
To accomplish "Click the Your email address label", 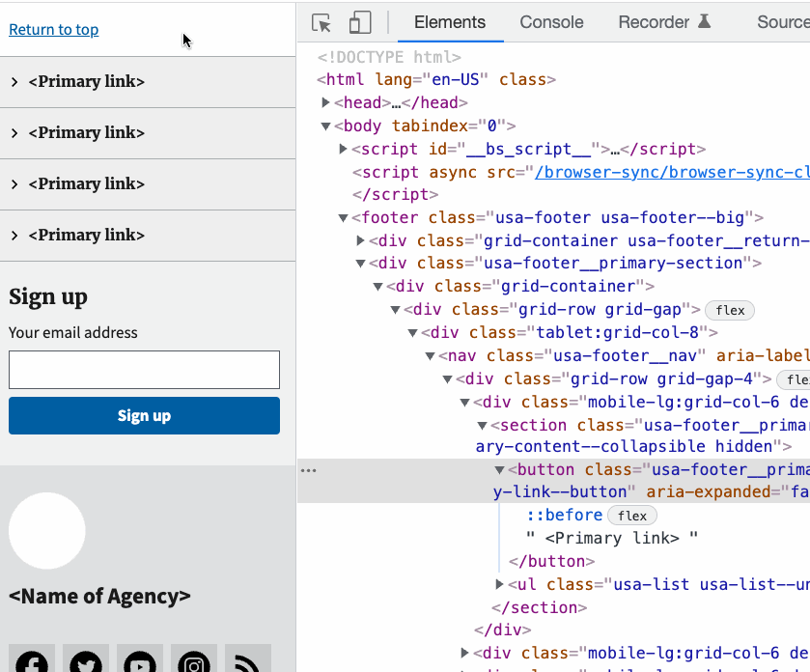I will [x=72, y=333].
